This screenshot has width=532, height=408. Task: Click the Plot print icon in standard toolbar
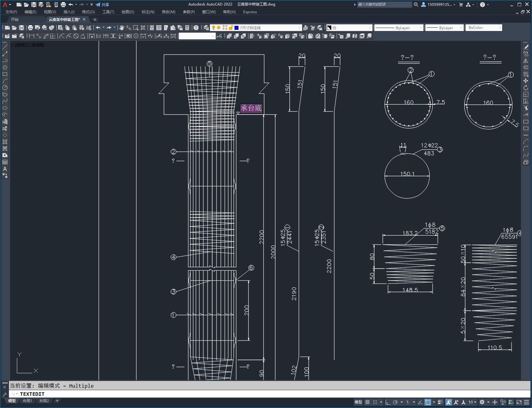tap(30, 28)
